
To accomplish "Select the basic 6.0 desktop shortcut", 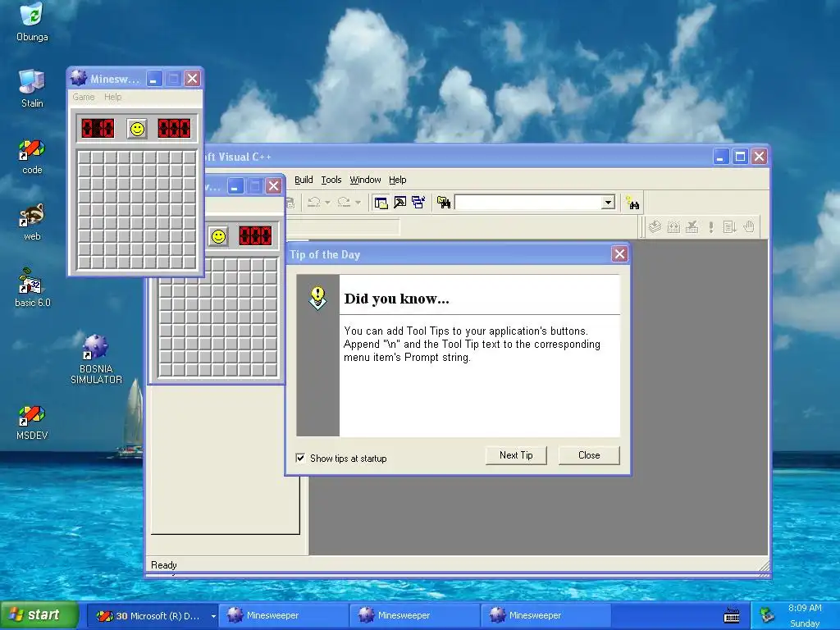I will click(32, 288).
